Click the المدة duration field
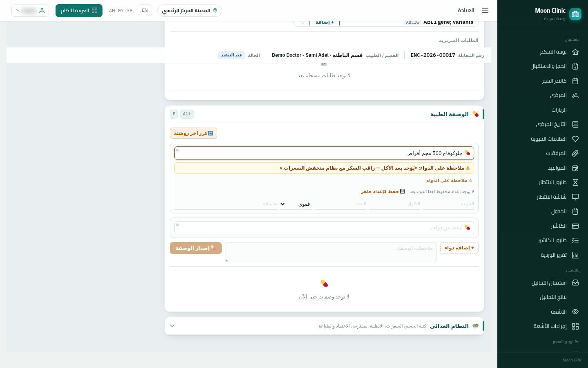The height and width of the screenshot is (368, 588). [x=341, y=204]
